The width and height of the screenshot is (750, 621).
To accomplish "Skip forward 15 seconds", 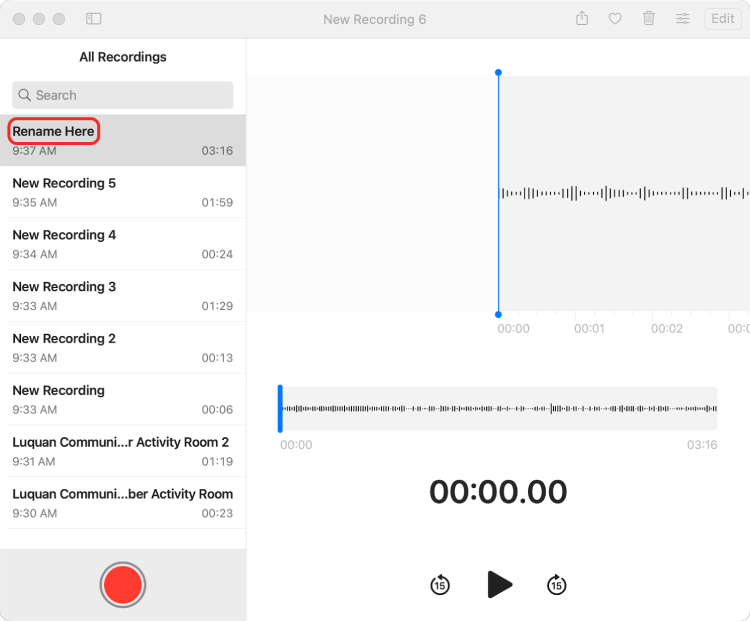I will point(557,585).
